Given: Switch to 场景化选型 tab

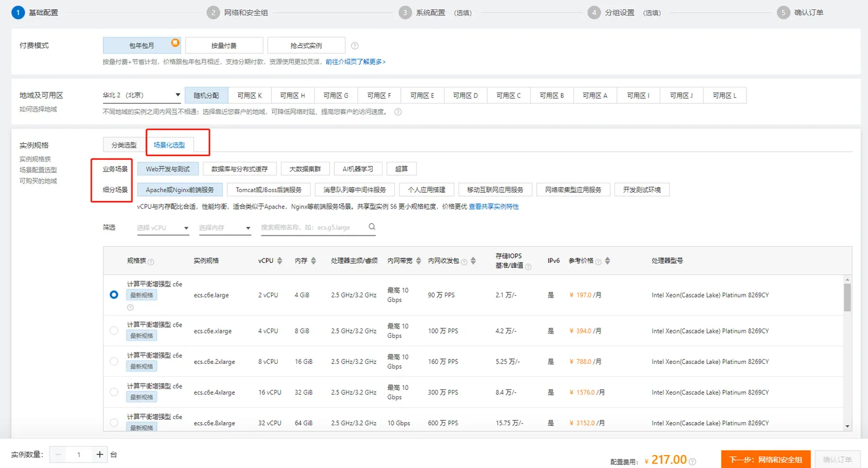Looking at the screenshot, I should 169,145.
